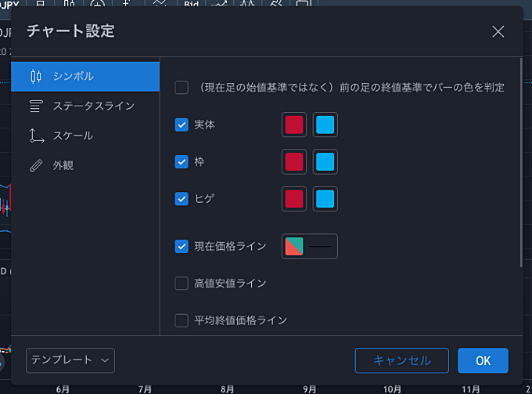This screenshot has height=394, width=532.
Task: Pick the red 実体 body color swatch
Action: click(294, 125)
